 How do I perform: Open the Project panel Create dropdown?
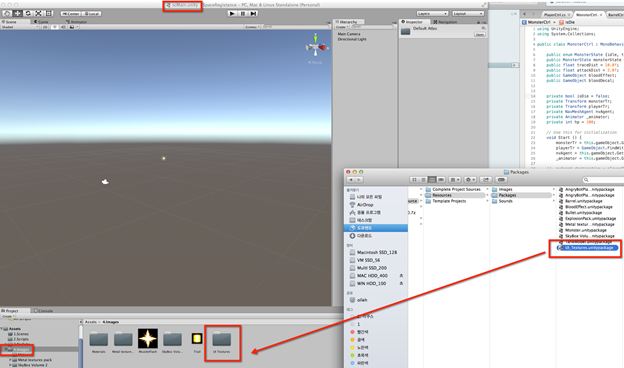click(8, 316)
